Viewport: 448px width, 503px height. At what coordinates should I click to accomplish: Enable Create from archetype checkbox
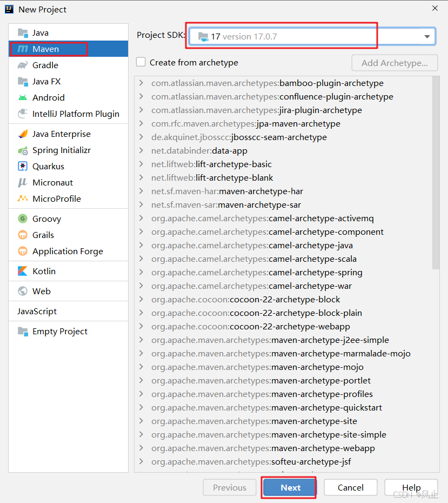coord(141,62)
